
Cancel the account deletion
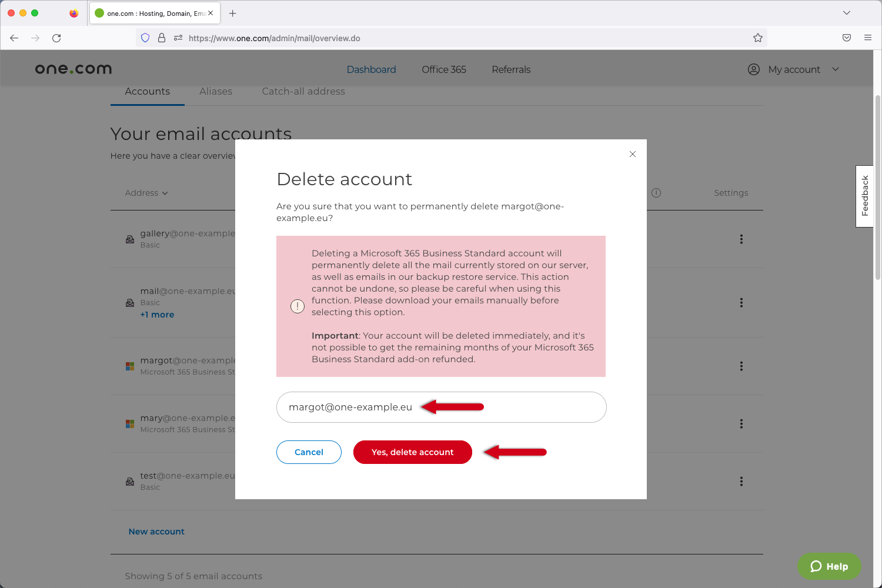(309, 452)
